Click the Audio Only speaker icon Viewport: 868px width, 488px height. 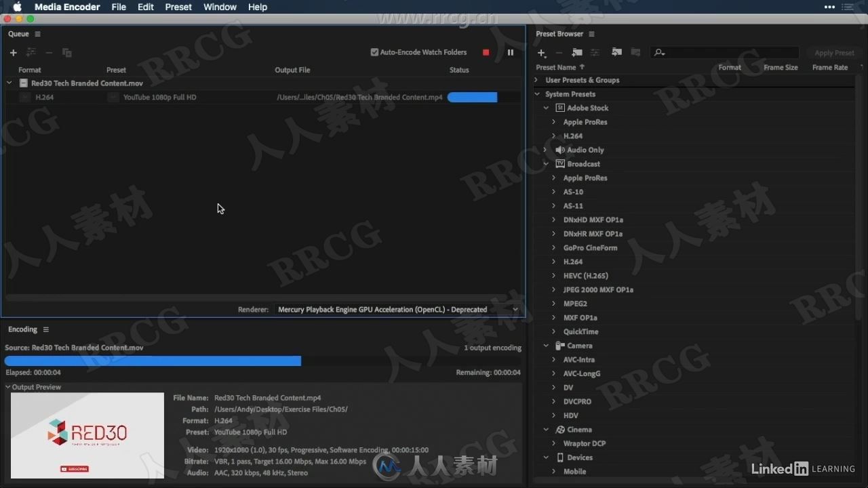(x=560, y=150)
